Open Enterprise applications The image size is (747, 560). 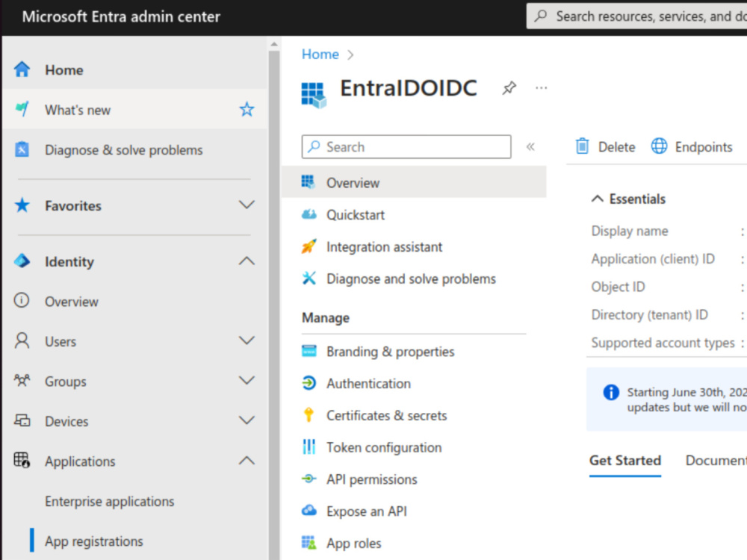110,502
